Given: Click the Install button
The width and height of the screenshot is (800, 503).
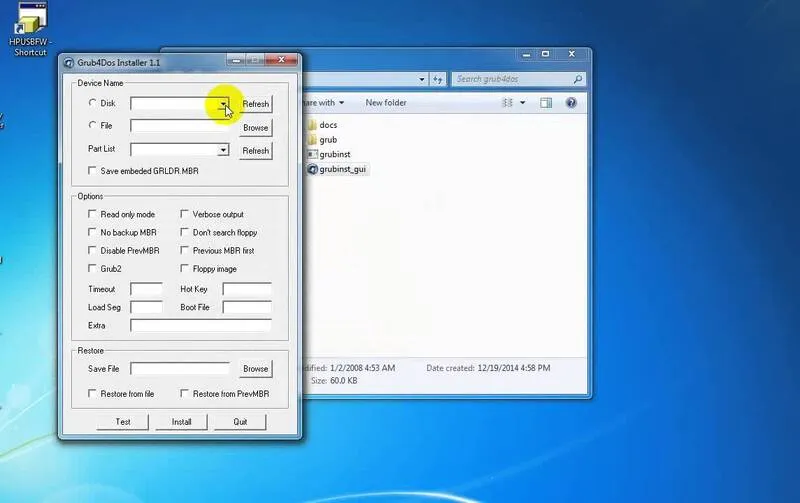Looking at the screenshot, I should [182, 422].
